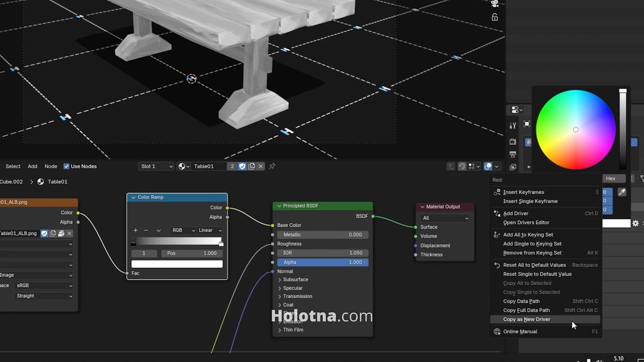Add a color stop with plus icon
Screen dimensions: 644x362
(x=135, y=230)
